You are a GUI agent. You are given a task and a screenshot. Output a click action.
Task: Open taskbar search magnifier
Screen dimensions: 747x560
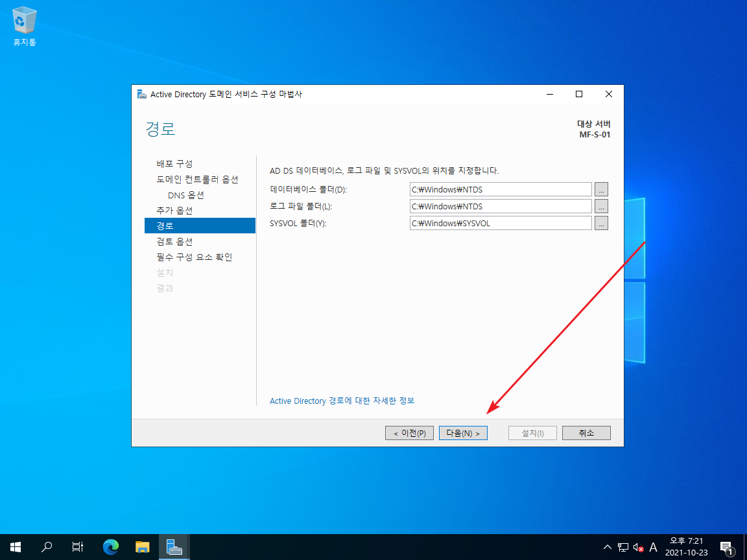[46, 547]
